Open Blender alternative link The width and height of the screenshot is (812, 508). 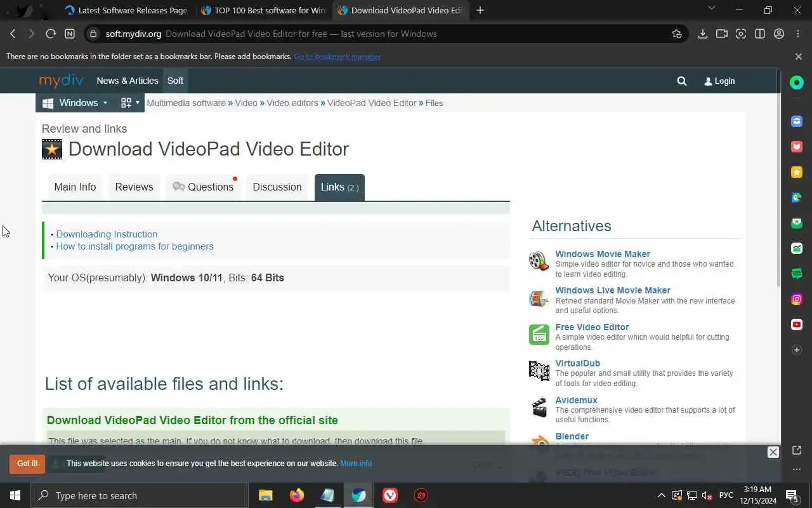click(x=572, y=436)
